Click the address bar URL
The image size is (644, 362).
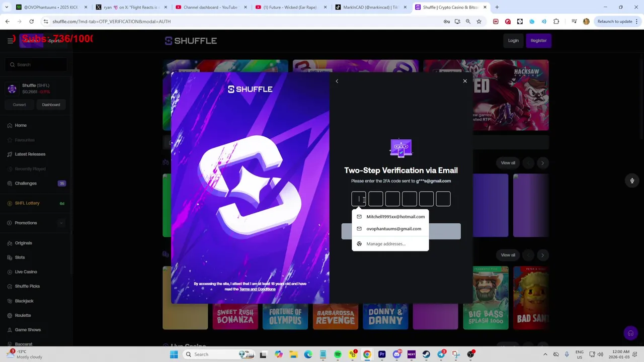[112, 22]
